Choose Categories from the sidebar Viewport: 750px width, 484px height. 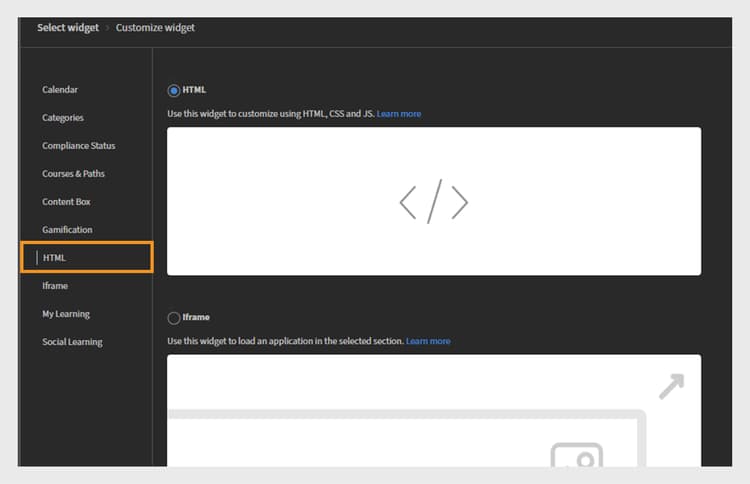[63, 118]
